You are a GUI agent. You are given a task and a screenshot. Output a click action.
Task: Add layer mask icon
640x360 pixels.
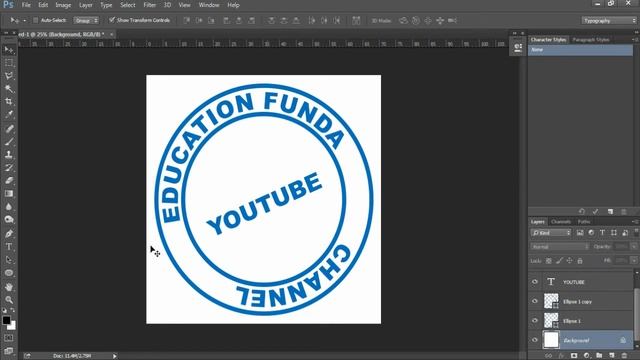click(x=574, y=356)
